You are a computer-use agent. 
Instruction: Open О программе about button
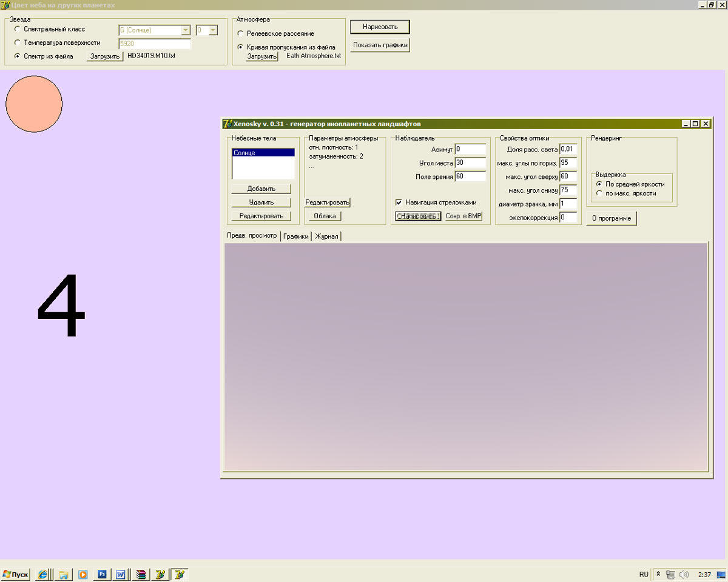[x=612, y=218]
